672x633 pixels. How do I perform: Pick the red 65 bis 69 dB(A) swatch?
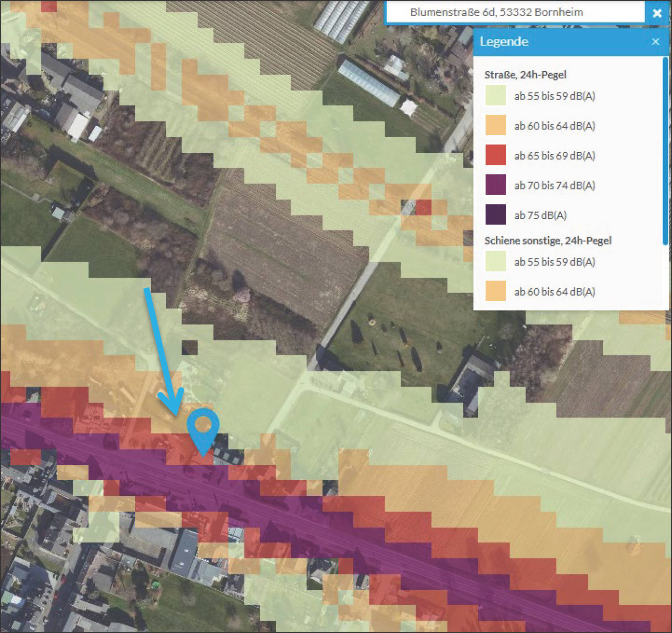pyautogui.click(x=495, y=155)
